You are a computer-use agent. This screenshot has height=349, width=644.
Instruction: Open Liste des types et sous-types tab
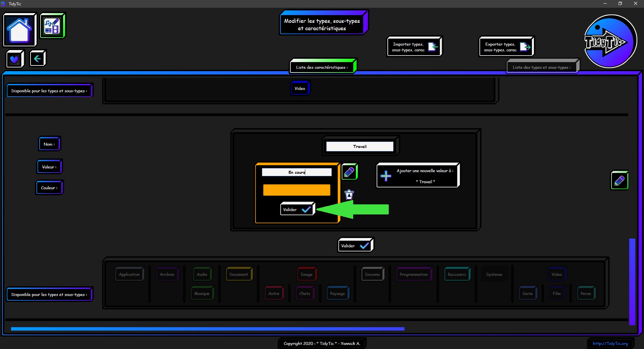[541, 67]
